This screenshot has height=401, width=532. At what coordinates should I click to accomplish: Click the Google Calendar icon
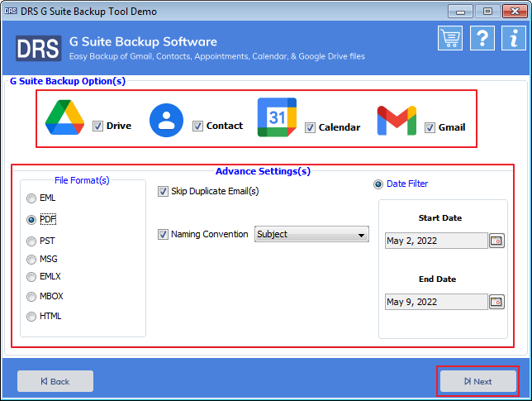coord(277,117)
